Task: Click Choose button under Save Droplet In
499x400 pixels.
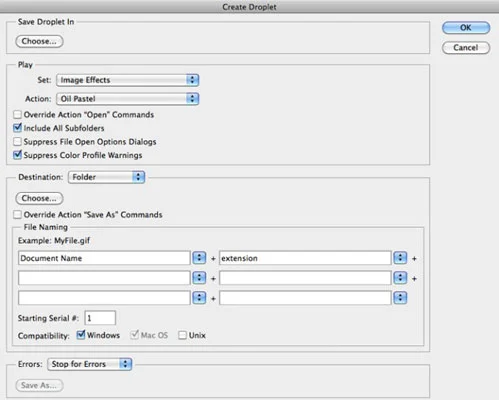Action: [x=39, y=41]
